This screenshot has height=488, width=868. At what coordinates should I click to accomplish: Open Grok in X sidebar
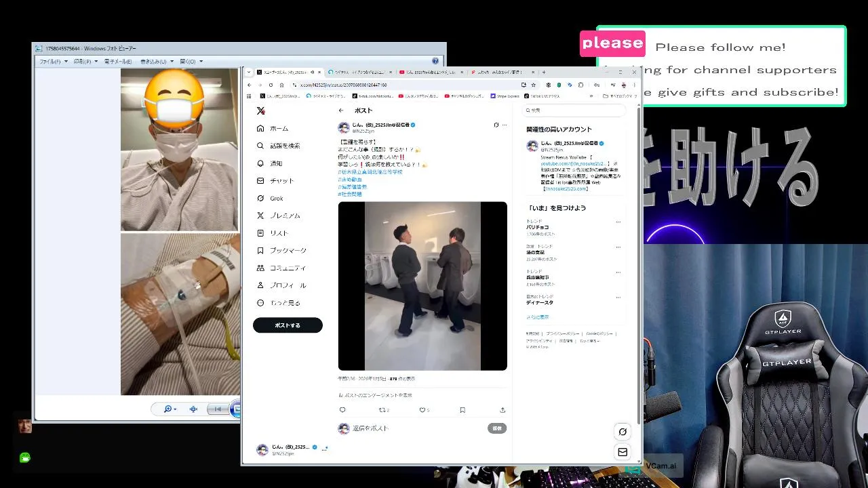tap(270, 199)
